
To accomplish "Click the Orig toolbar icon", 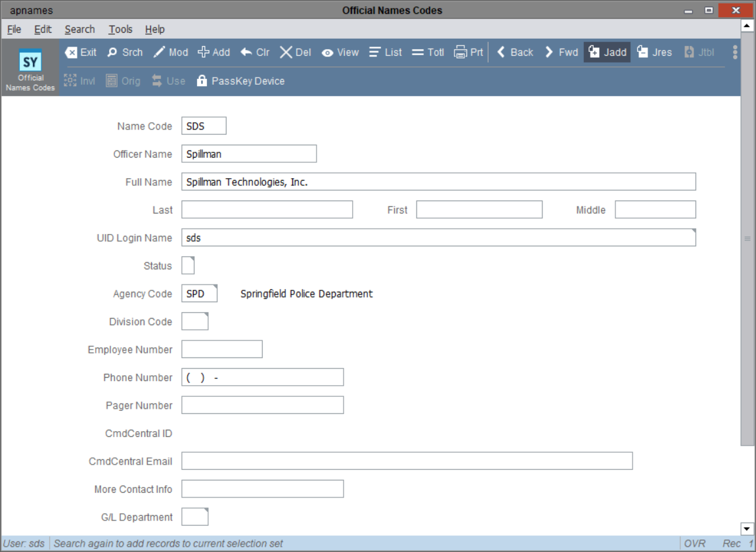I will coord(123,81).
